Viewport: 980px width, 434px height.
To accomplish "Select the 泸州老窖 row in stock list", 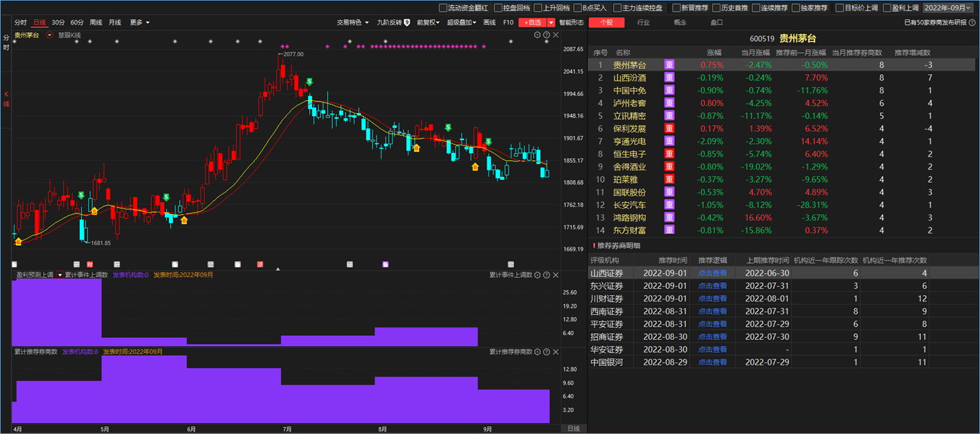I will pos(781,103).
